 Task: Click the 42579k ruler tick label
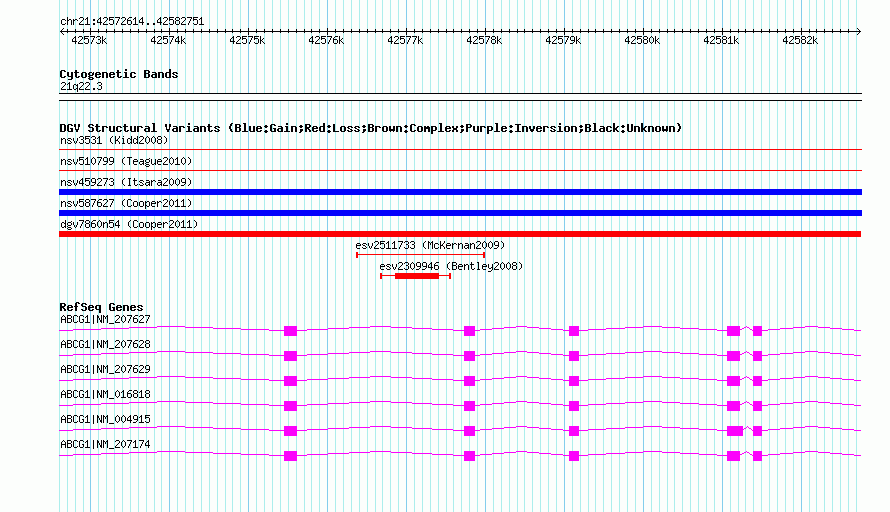point(562,40)
